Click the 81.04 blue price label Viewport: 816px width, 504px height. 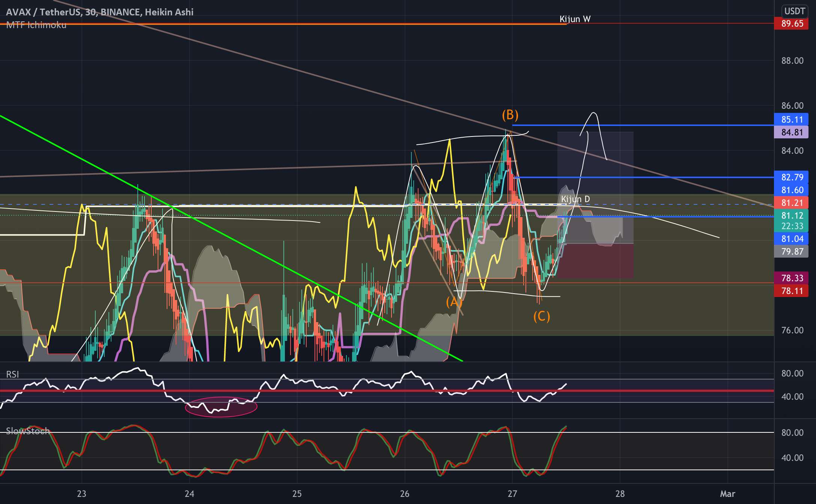pos(791,239)
